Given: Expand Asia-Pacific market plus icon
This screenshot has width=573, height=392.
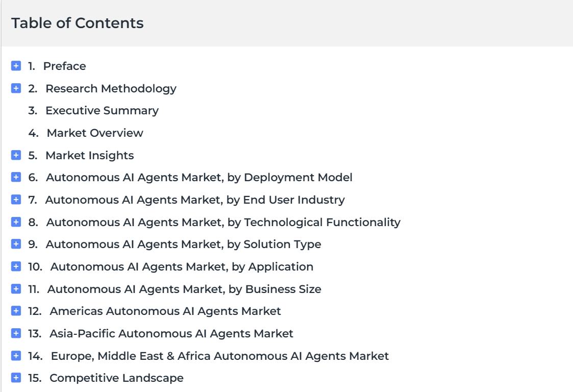Looking at the screenshot, I should tap(16, 333).
